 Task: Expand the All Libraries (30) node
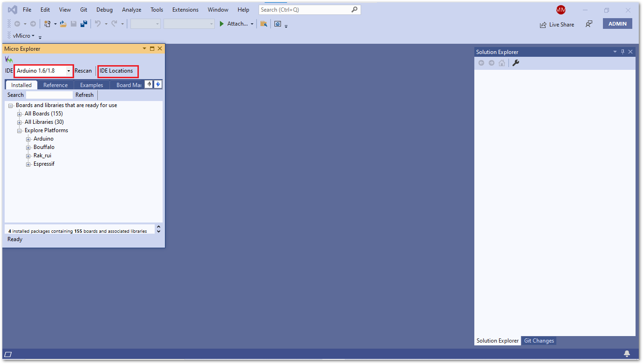20,122
